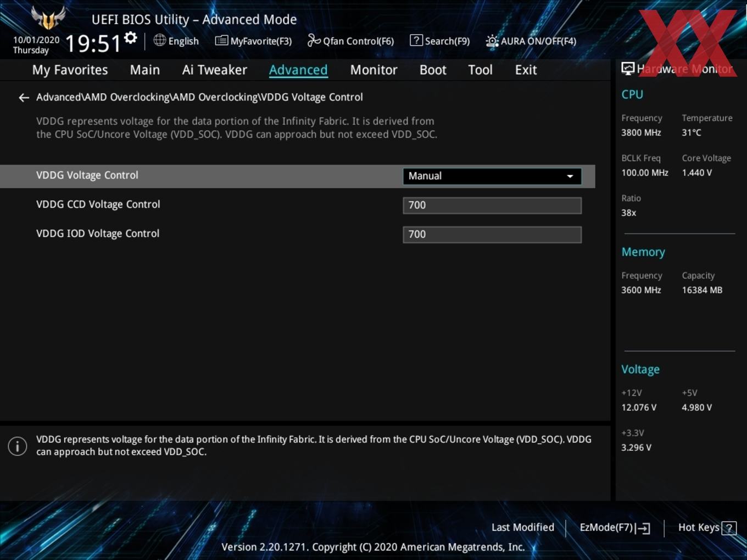
Task: Open the Boot tab
Action: (433, 70)
